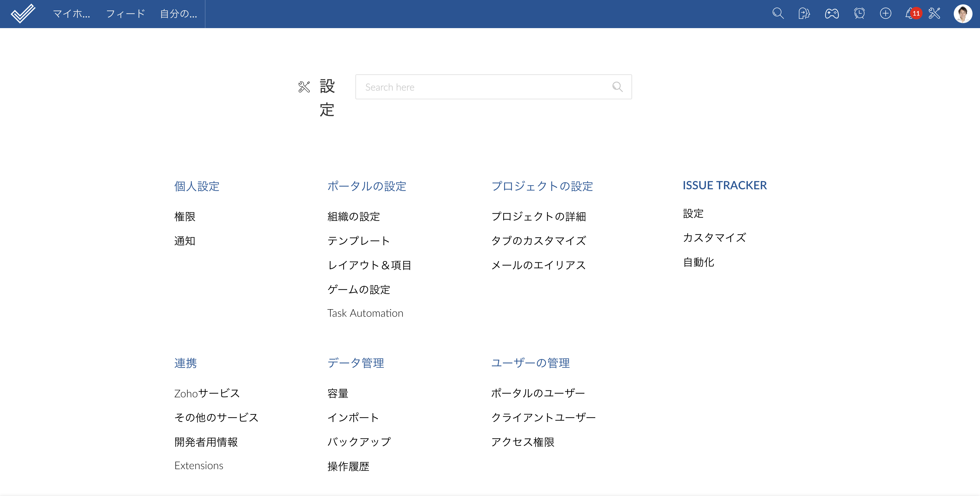Open Extensions settings
980x496 pixels.
pyautogui.click(x=199, y=466)
